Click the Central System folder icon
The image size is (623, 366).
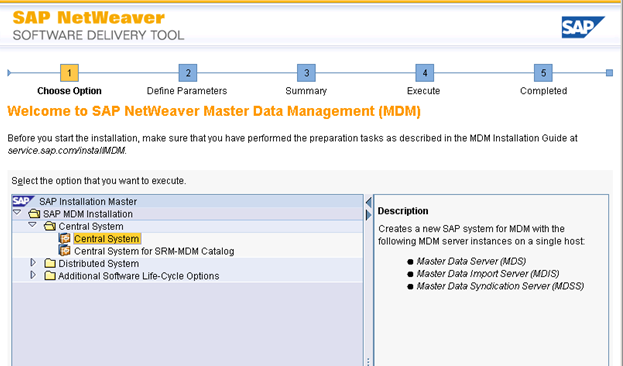[50, 226]
